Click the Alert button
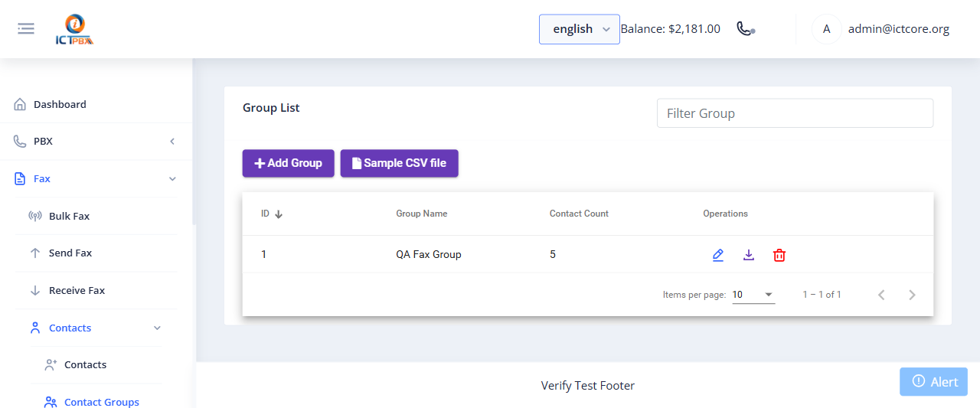This screenshot has height=408, width=980. pyautogui.click(x=933, y=381)
